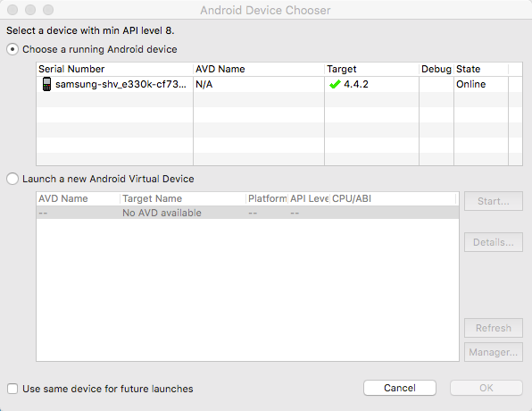Click the Debug column header
Image resolution: width=532 pixels, height=411 pixels.
click(x=436, y=69)
